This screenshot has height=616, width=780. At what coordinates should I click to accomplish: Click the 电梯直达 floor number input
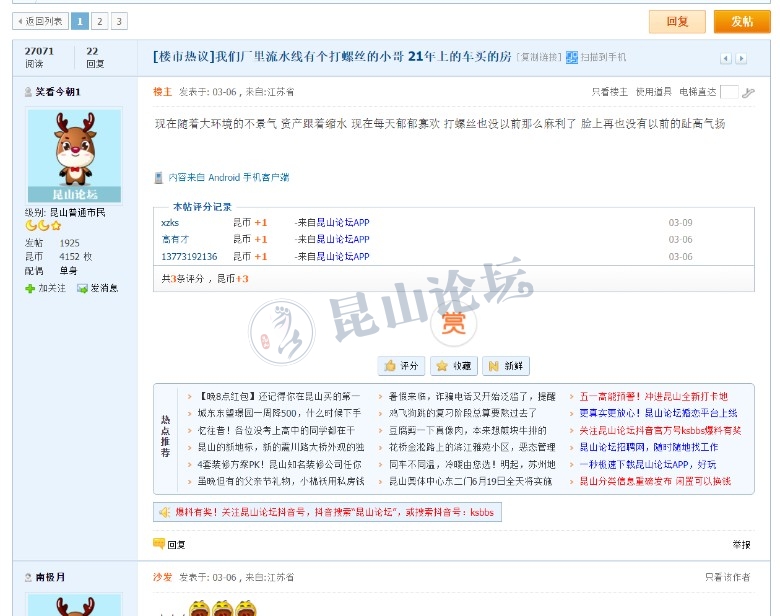729,92
